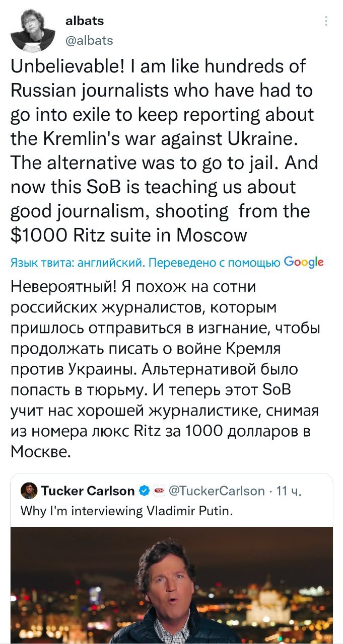Open the three-dot more options menu
Viewport: 343px width, 644px height.
click(x=326, y=21)
